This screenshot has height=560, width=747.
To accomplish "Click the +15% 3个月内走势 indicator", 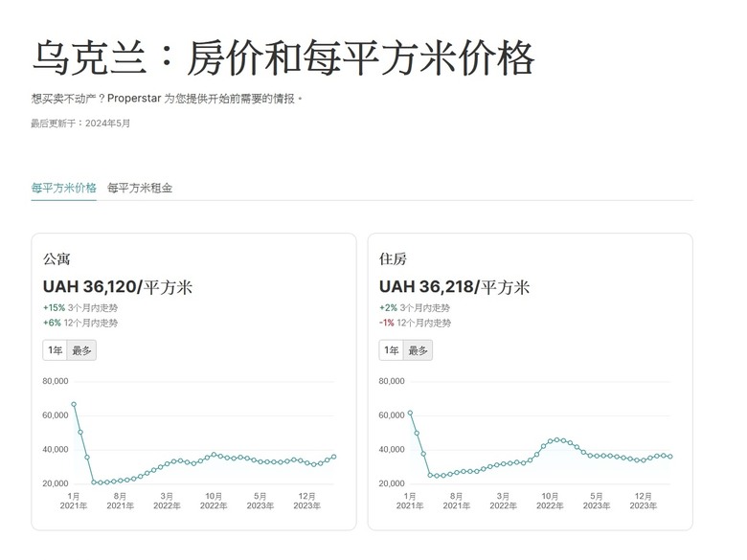I will (80, 308).
